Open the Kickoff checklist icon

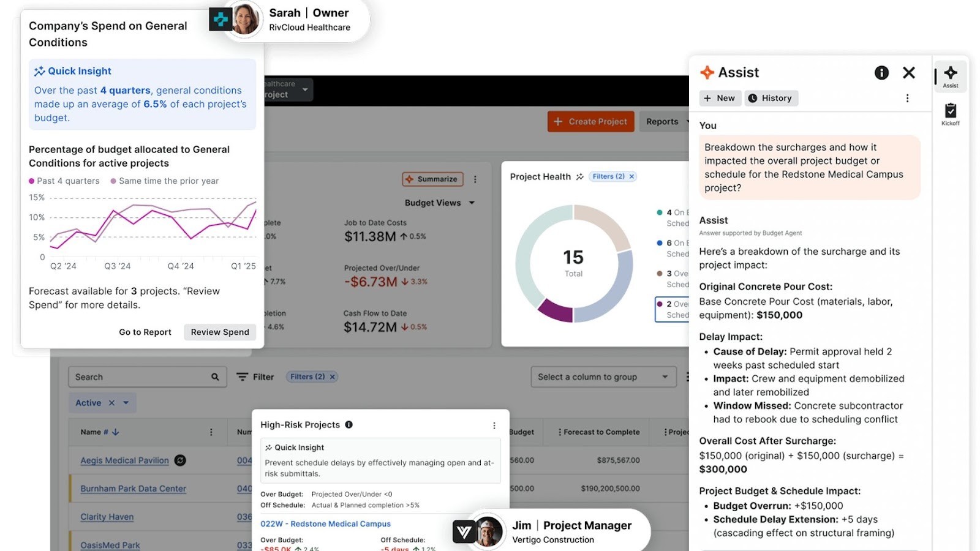[x=950, y=111]
